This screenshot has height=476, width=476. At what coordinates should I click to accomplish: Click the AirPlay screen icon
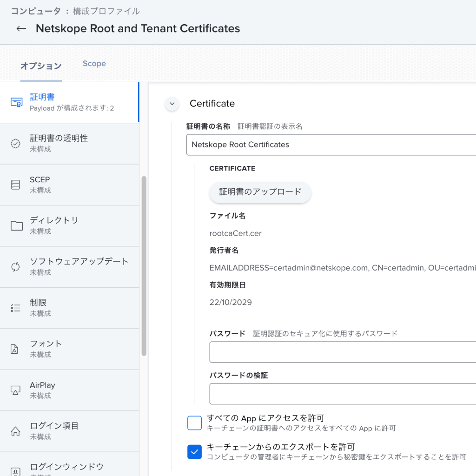pyautogui.click(x=15, y=390)
